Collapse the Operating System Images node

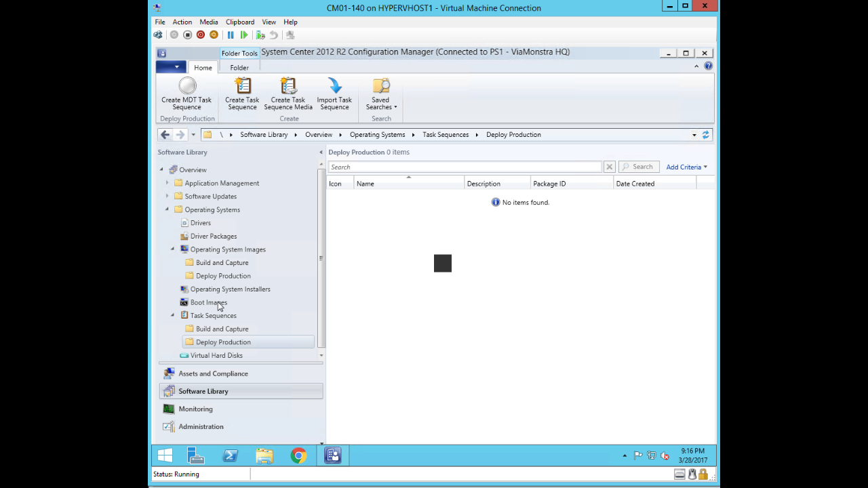(172, 249)
